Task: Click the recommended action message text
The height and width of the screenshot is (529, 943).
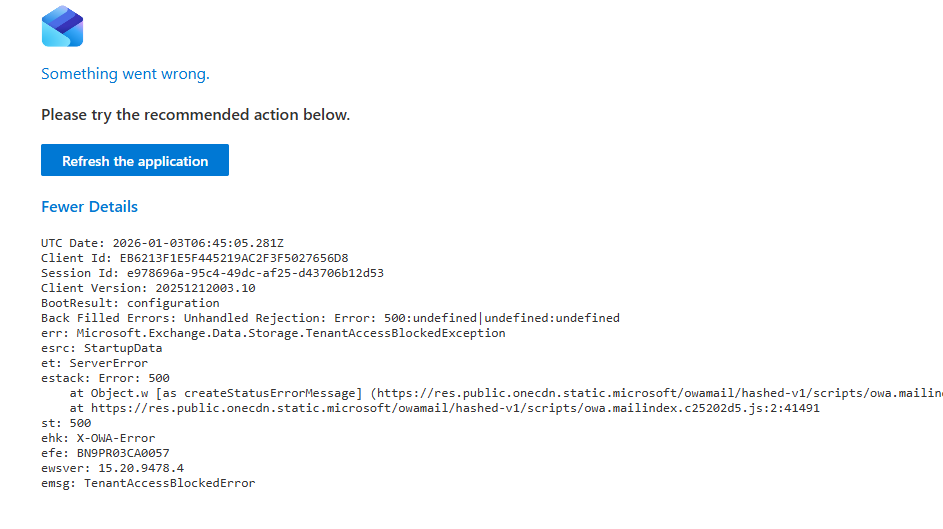Action: [x=195, y=115]
